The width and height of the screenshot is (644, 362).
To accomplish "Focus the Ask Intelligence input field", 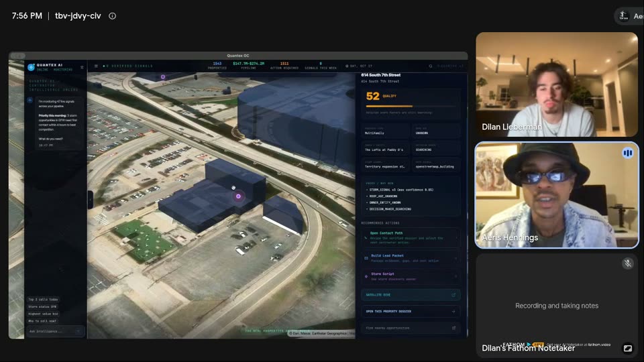I will (x=56, y=331).
